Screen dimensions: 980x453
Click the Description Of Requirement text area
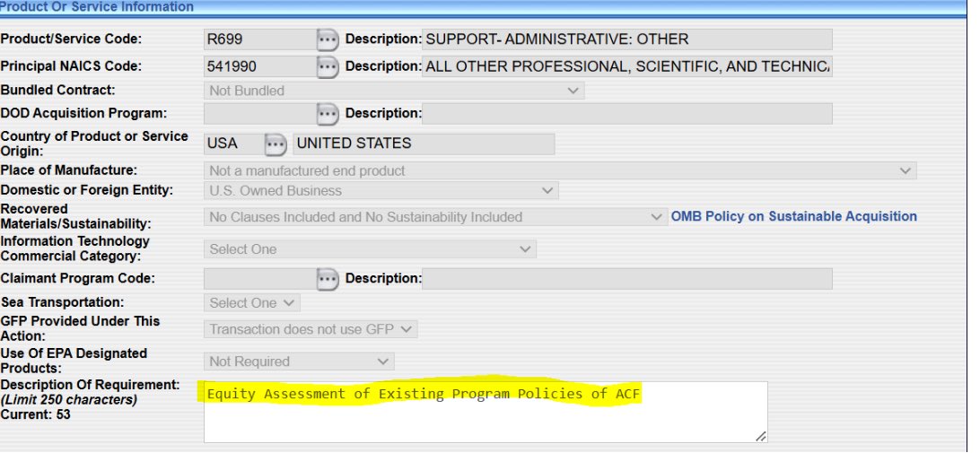click(485, 417)
